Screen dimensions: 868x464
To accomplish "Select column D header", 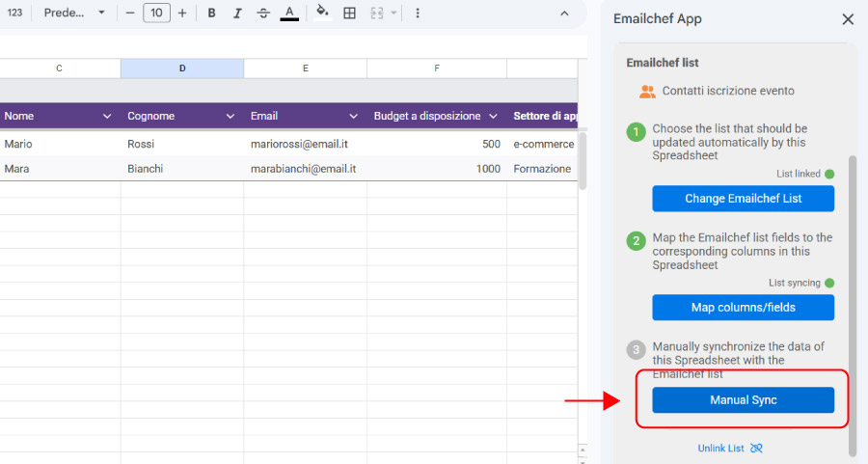I will 182,68.
